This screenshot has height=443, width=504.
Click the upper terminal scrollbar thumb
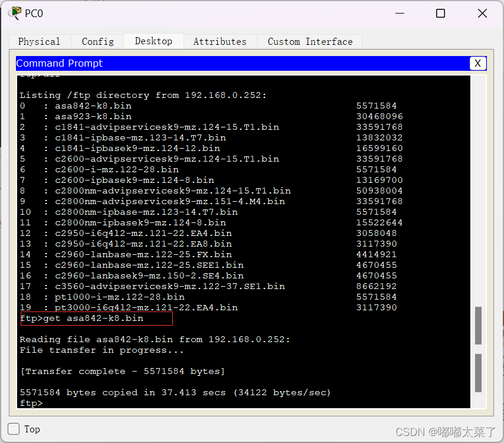tap(478, 326)
